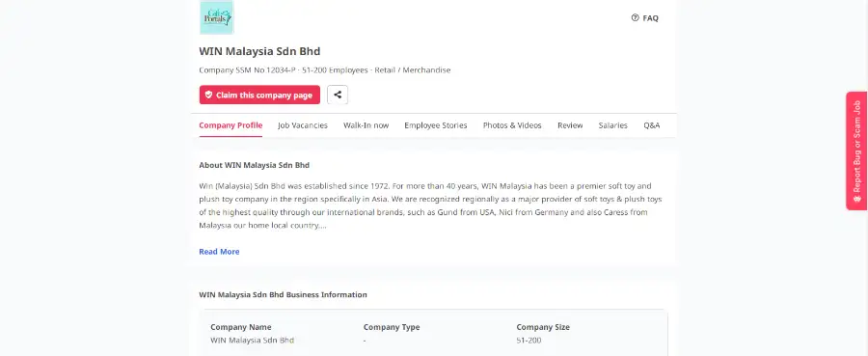This screenshot has height=356, width=868.
Task: Open the Job Vacancies tab
Action: [303, 125]
